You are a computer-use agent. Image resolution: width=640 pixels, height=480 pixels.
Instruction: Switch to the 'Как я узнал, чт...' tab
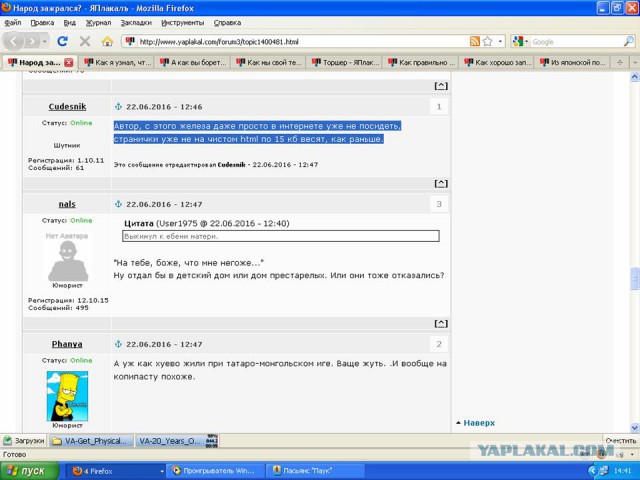pos(117,62)
